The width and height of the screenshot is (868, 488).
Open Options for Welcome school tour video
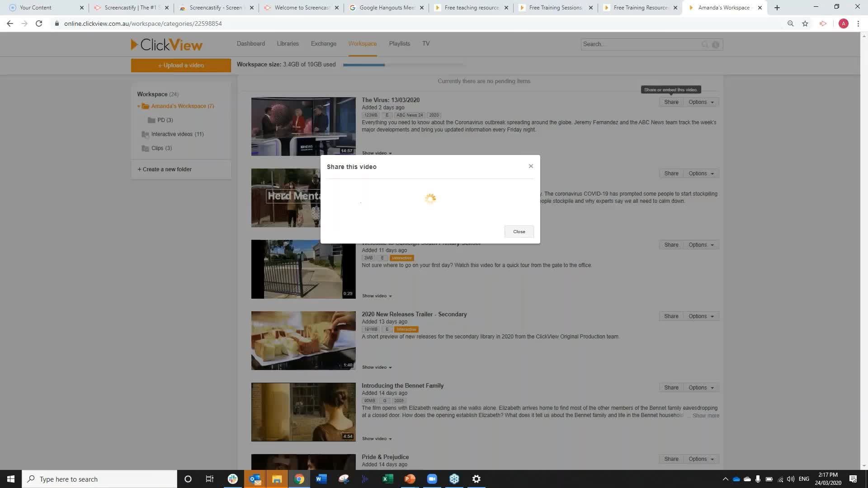pyautogui.click(x=701, y=245)
